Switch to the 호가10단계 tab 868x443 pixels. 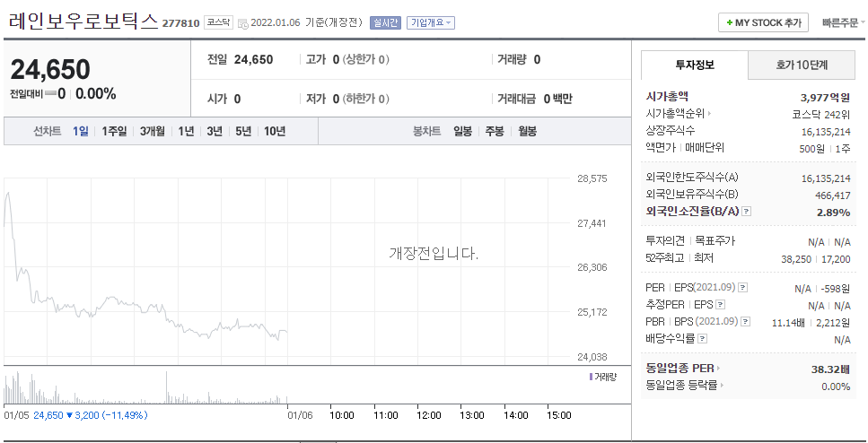(x=802, y=65)
